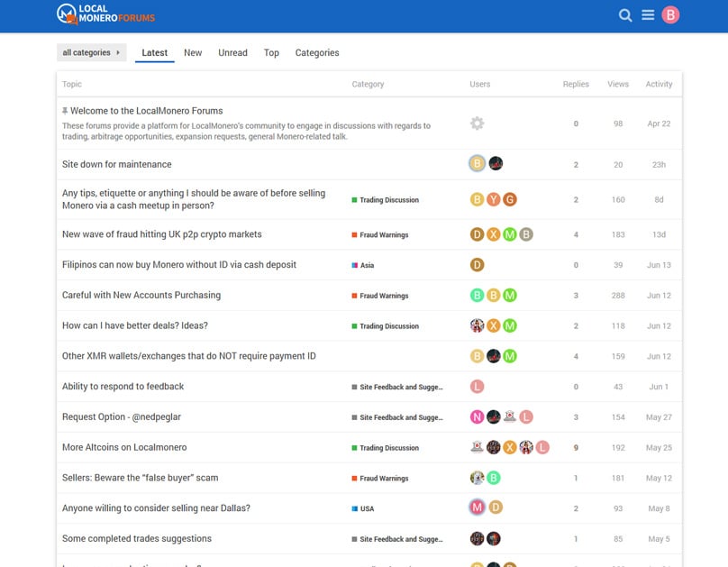Image resolution: width=728 pixels, height=567 pixels.
Task: Open the pink B user avatar in header
Action: [670, 15]
